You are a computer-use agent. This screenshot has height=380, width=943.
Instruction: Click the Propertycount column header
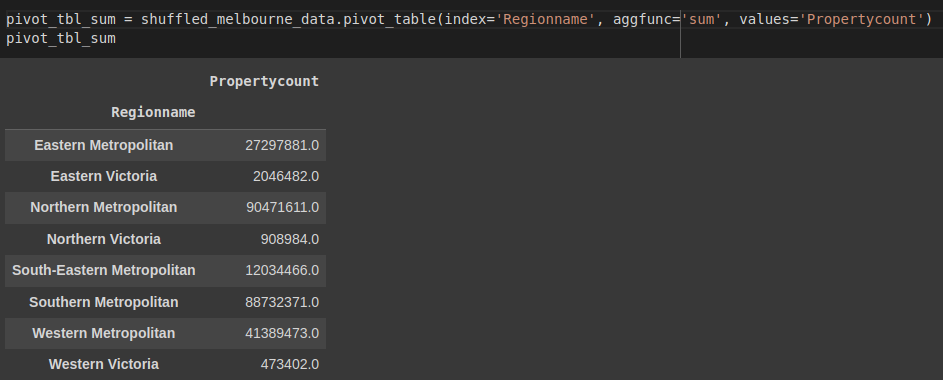tap(264, 81)
